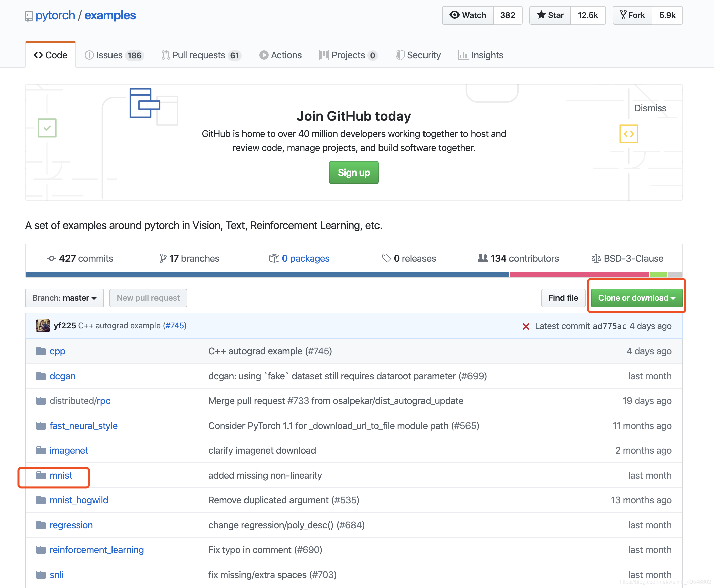Click the packages box icon
Image resolution: width=714 pixels, height=588 pixels.
click(274, 258)
